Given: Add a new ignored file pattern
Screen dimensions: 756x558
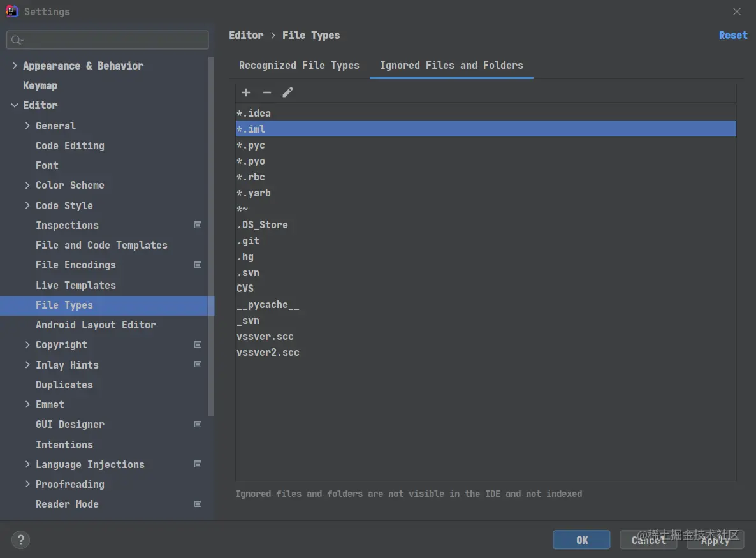Looking at the screenshot, I should [246, 92].
